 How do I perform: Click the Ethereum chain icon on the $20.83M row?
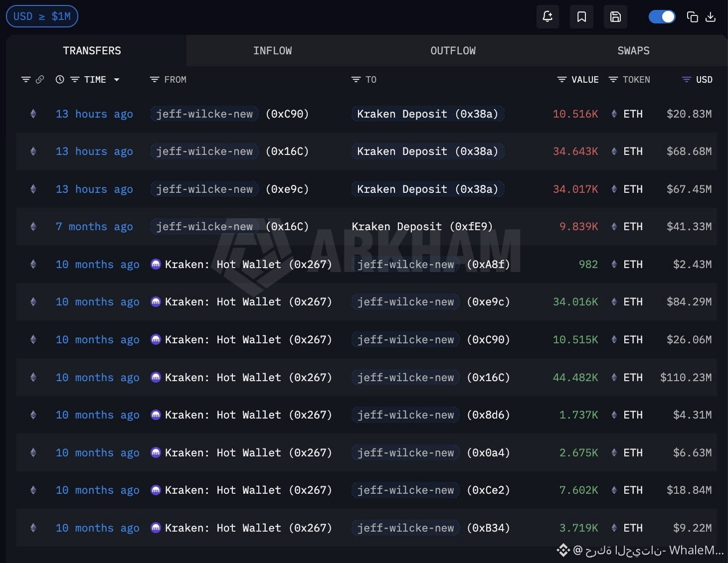click(33, 114)
